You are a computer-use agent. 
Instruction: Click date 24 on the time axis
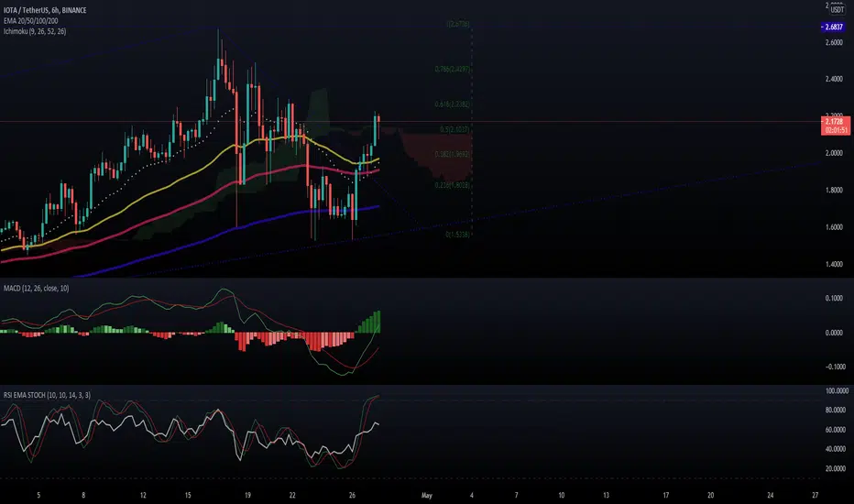[x=770, y=495]
